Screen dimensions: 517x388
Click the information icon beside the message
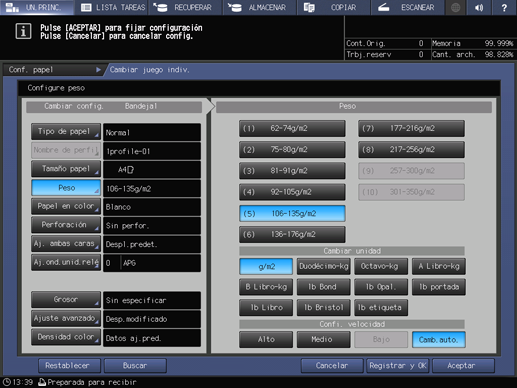(23, 32)
